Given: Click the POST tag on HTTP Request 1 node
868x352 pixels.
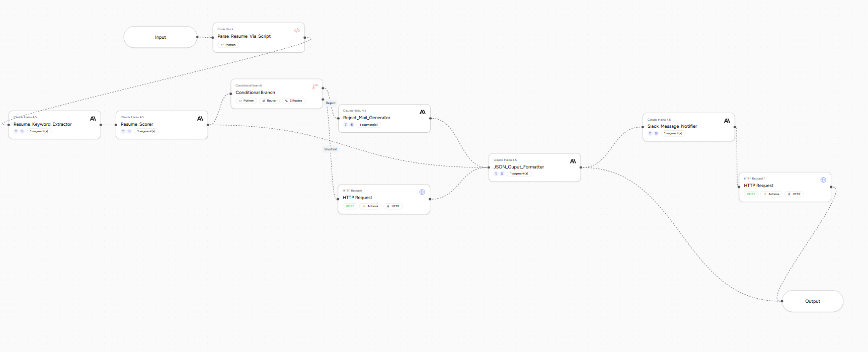Looking at the screenshot, I should click(x=751, y=194).
